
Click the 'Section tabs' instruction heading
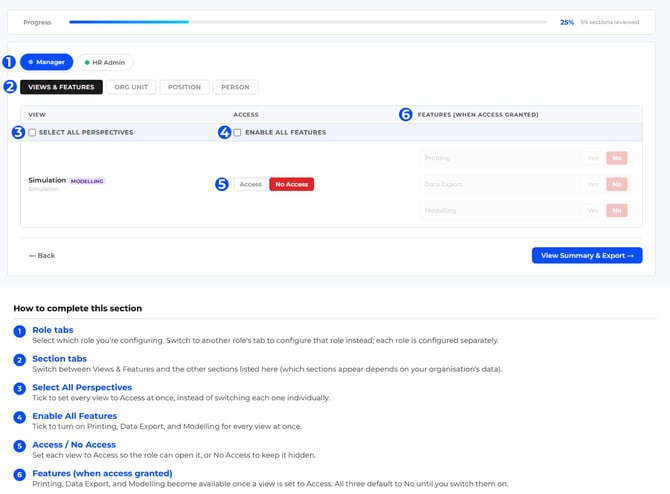pos(59,359)
